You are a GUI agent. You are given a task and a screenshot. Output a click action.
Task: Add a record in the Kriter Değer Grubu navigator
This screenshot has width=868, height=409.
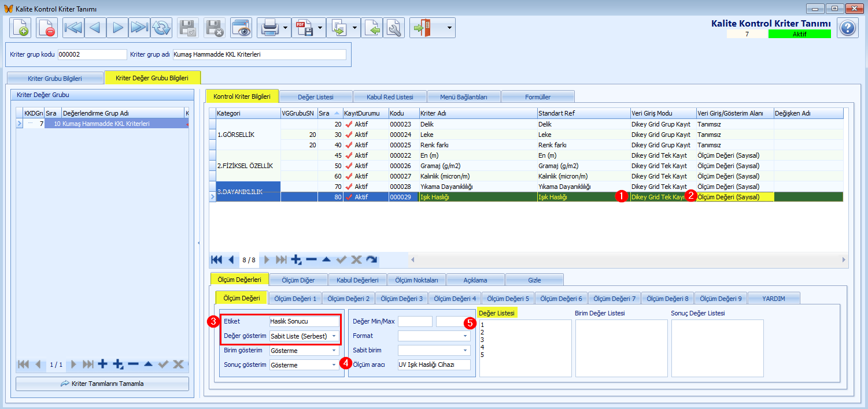point(103,364)
